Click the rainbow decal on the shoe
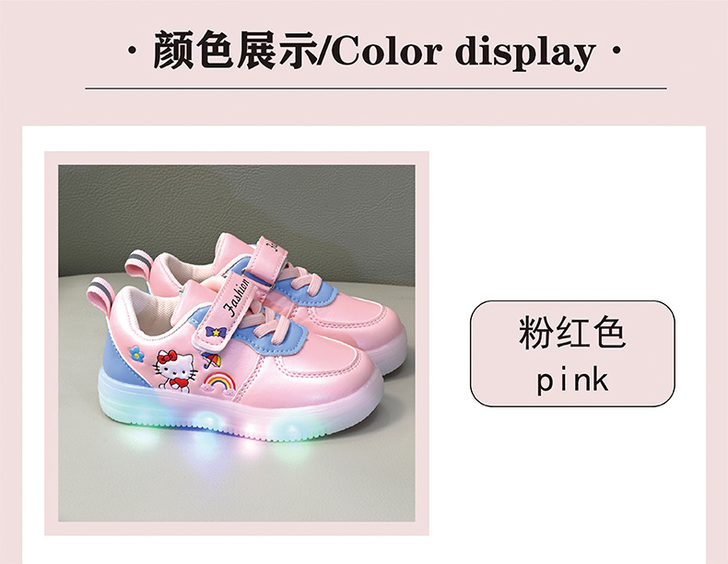 tap(219, 384)
